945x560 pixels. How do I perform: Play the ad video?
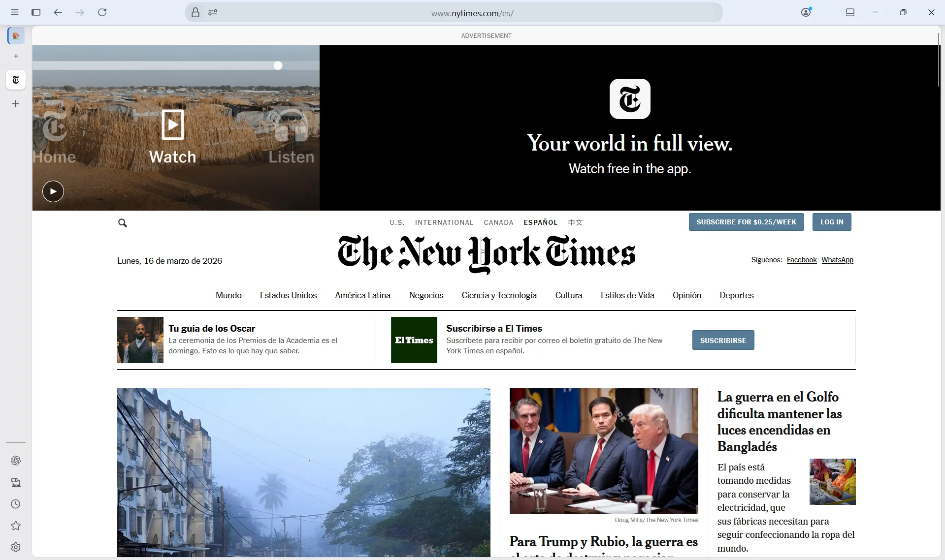(x=53, y=191)
